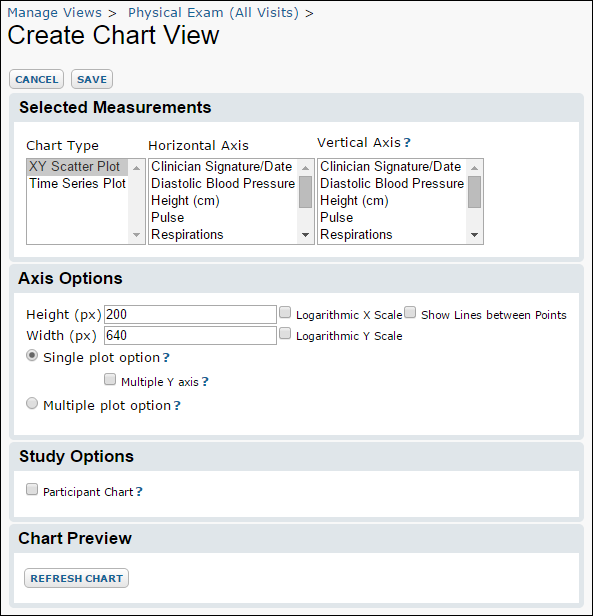Click inside the Height (px) field
The image size is (593, 616).
(x=190, y=315)
